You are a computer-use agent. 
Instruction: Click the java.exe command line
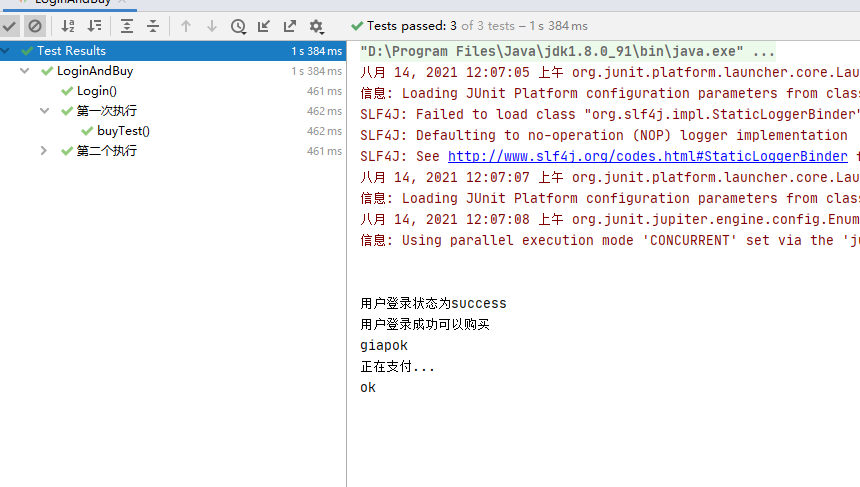pyautogui.click(x=567, y=52)
